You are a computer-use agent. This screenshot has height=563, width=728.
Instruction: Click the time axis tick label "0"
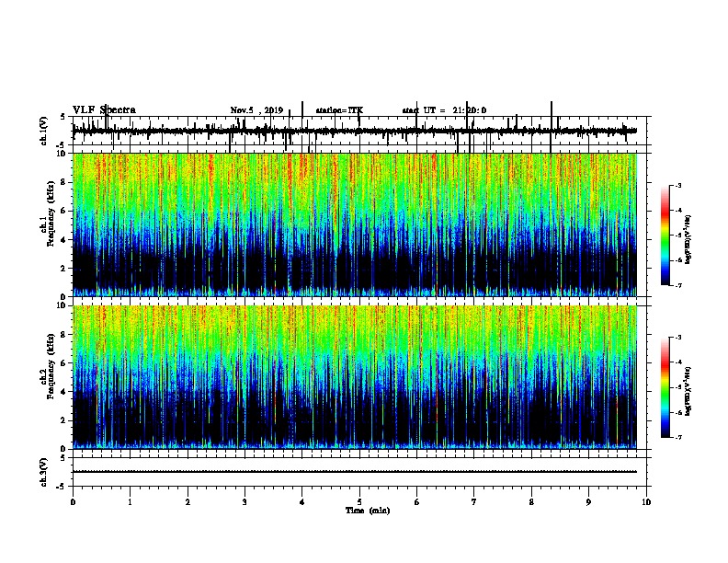73,502
